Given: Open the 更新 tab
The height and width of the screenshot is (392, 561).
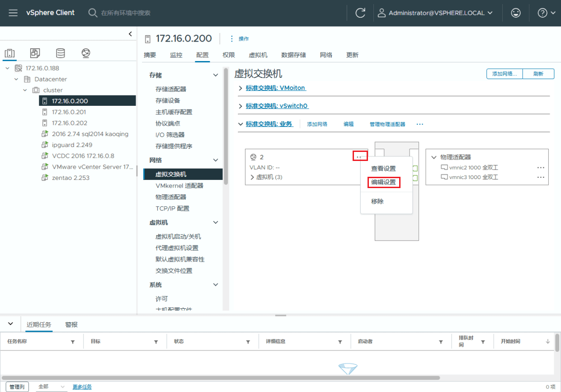Looking at the screenshot, I should (352, 55).
